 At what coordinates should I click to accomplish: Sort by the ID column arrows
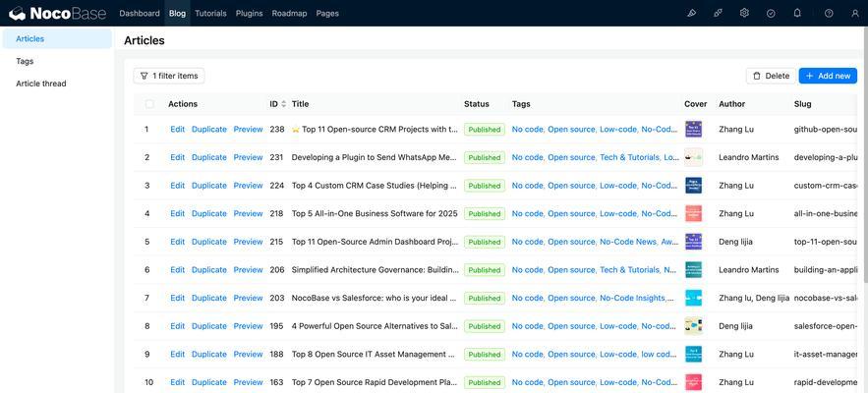pyautogui.click(x=284, y=104)
